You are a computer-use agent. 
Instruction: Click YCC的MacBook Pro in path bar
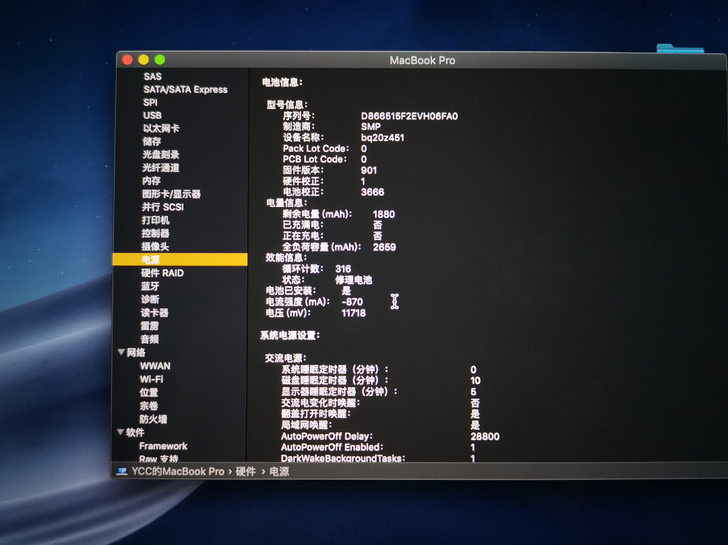[x=178, y=471]
